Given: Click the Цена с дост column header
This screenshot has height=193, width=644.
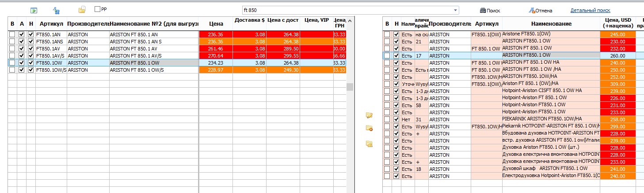Looking at the screenshot, I should pyautogui.click(x=283, y=20).
